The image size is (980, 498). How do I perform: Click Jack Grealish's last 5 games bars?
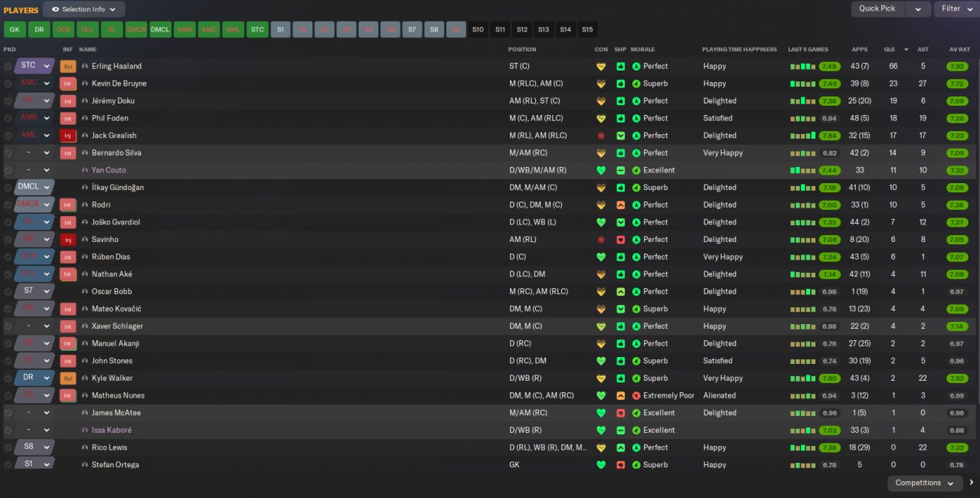803,136
